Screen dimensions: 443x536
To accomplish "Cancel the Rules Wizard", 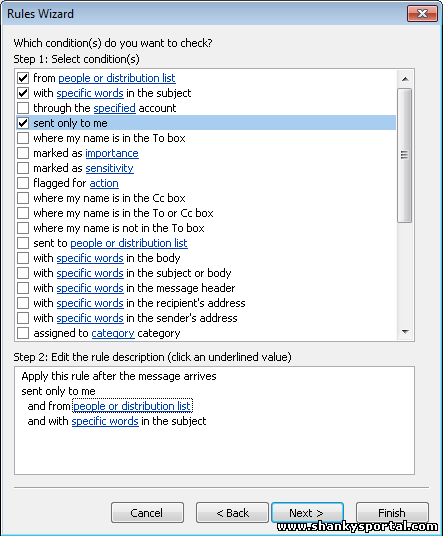I will coord(147,513).
